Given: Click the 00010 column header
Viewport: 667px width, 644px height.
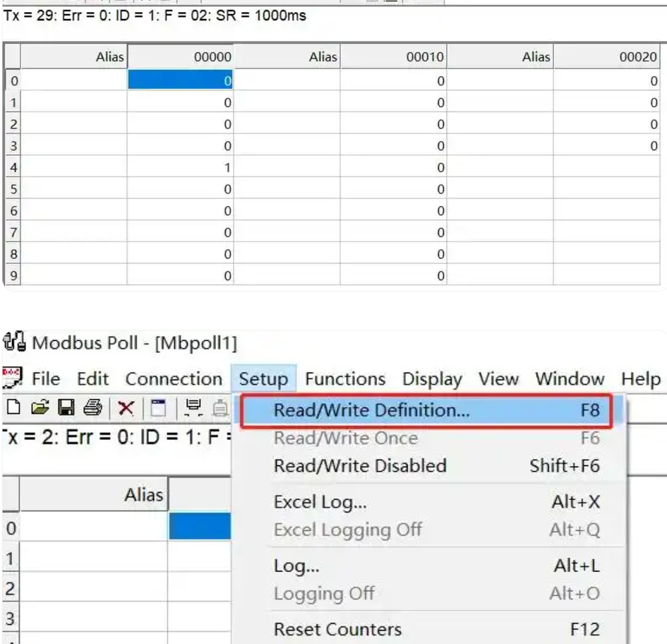Looking at the screenshot, I should [x=393, y=56].
